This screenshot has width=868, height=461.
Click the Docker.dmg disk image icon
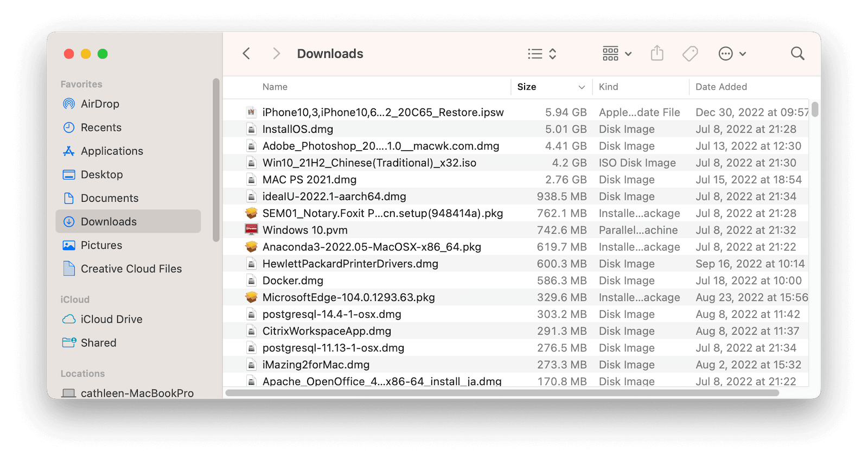click(251, 280)
